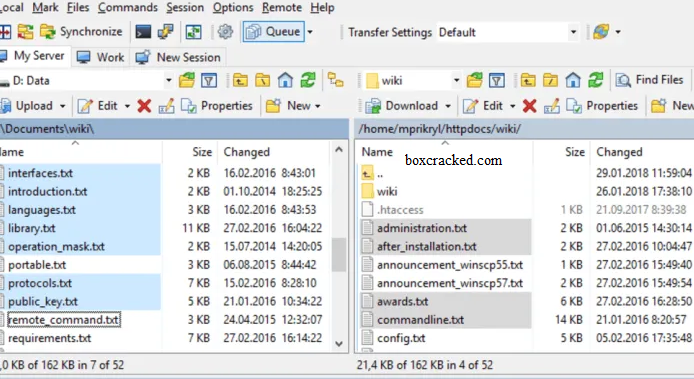
Task: Go to local parent directory icon
Action: pos(240,81)
